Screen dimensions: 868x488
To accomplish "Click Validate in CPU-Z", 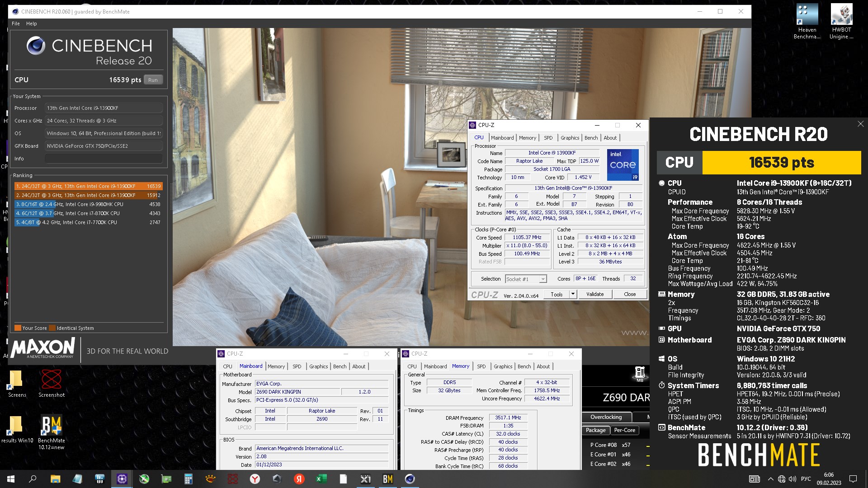I will click(x=595, y=294).
